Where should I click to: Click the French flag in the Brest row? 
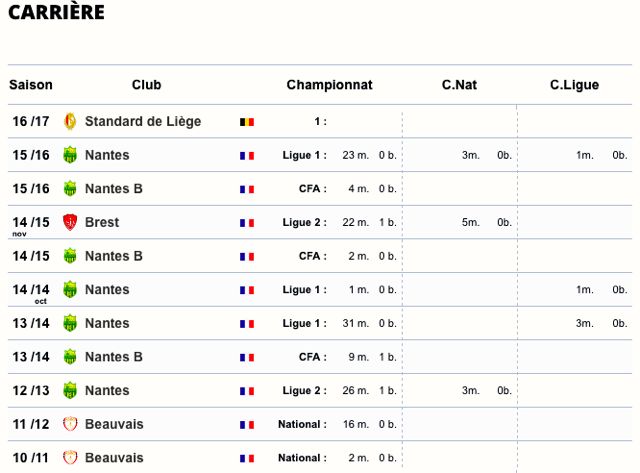pyautogui.click(x=247, y=223)
